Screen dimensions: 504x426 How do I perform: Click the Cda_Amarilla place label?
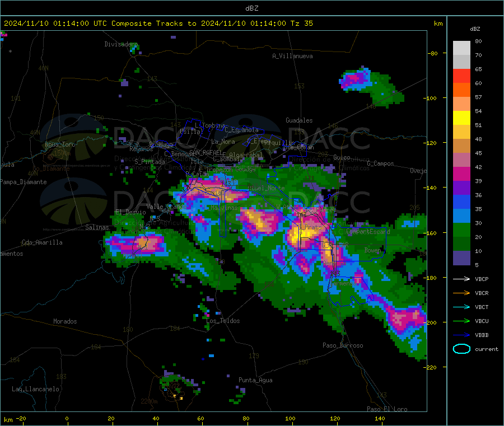[42, 242]
